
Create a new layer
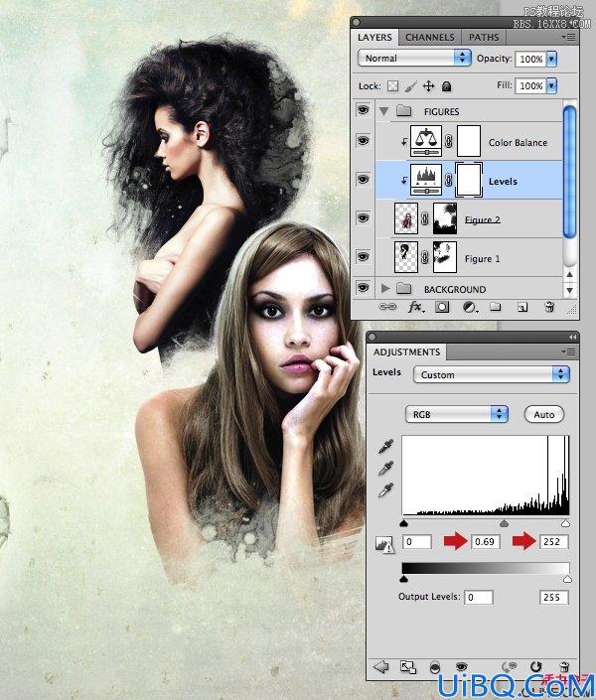coord(522,307)
